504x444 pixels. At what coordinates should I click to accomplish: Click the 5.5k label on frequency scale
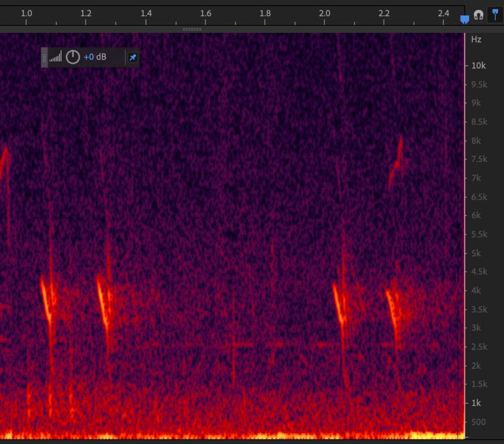(479, 234)
